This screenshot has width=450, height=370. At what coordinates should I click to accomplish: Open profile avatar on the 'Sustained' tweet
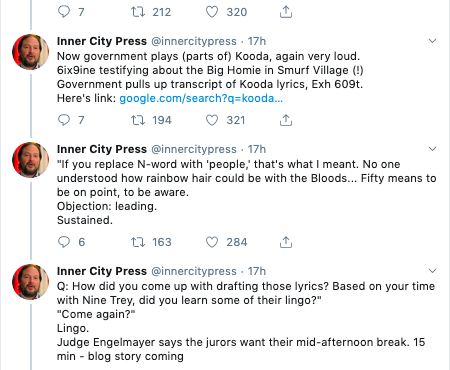30,160
